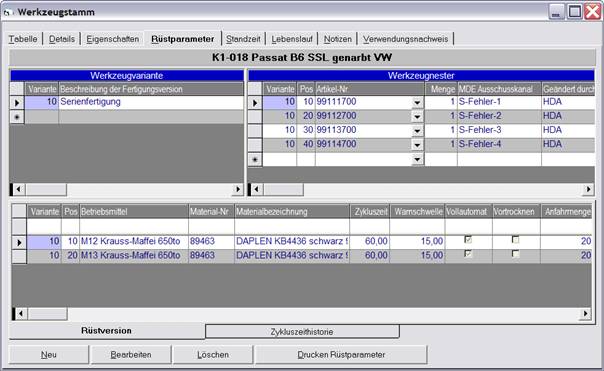Viewport: 604px width, 371px height.
Task: Click new-record asterisk in Werkzeugnester grid
Action: (255, 159)
